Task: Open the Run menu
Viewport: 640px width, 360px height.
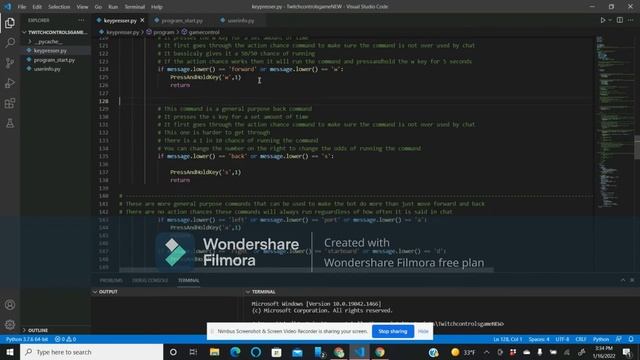Action: [x=113, y=7]
